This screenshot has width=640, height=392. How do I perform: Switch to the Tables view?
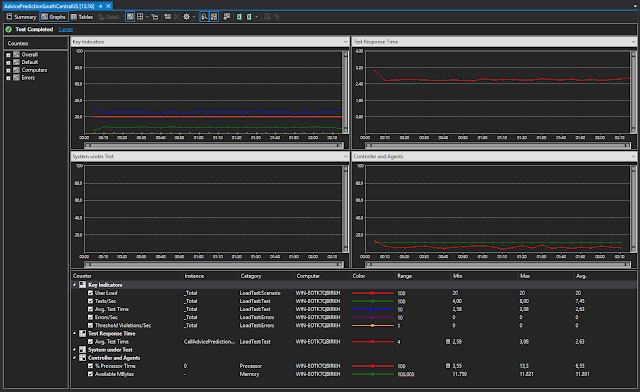click(82, 17)
